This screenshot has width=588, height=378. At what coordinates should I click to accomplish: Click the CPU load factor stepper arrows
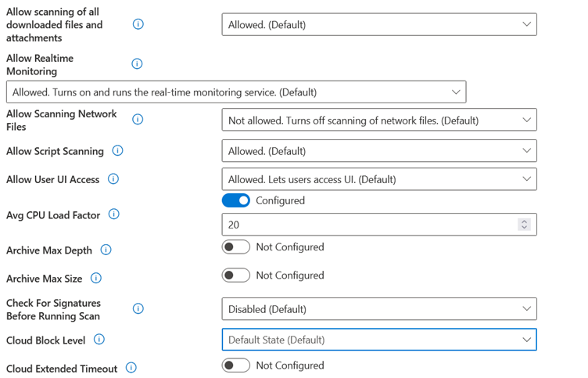click(x=524, y=225)
